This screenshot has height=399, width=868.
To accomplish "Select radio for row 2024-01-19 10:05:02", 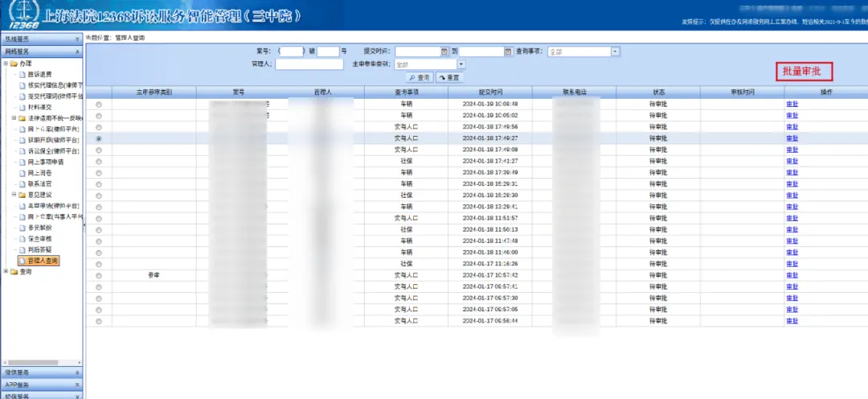I will (99, 116).
